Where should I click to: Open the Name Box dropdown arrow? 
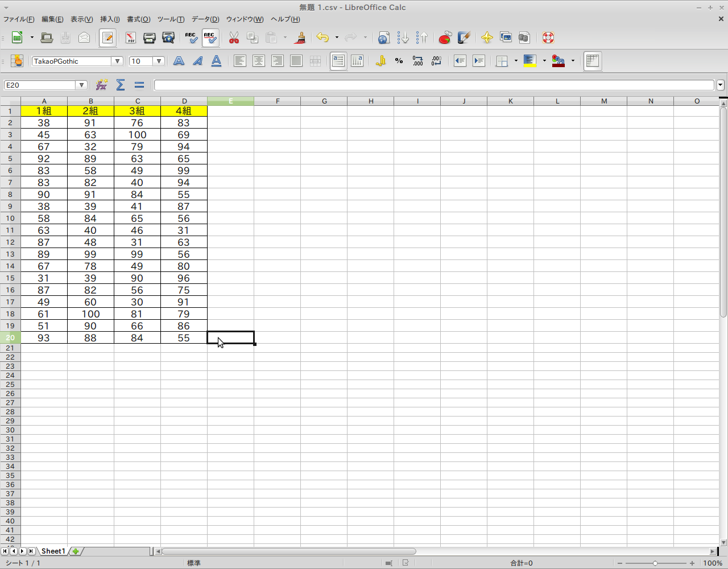[x=82, y=85]
